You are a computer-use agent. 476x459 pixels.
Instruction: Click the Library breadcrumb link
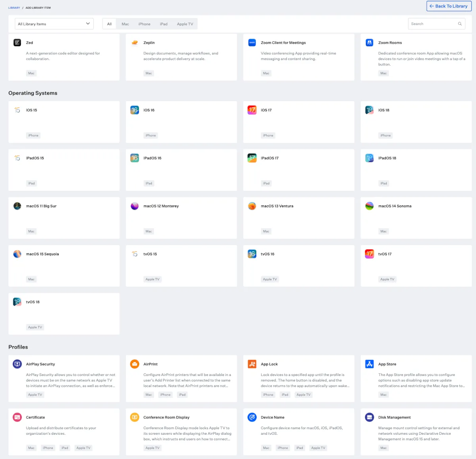click(14, 8)
